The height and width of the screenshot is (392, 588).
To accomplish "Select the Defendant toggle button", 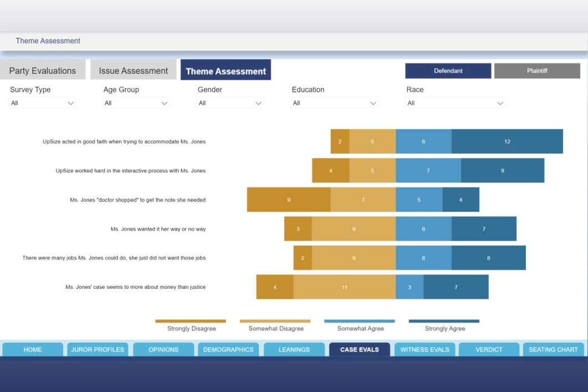I will 448,71.
